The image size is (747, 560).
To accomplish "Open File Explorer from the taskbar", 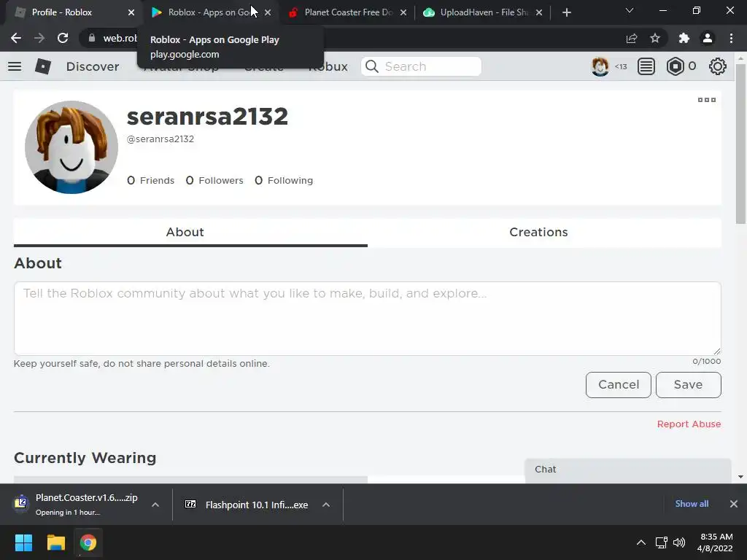I will pyautogui.click(x=55, y=542).
